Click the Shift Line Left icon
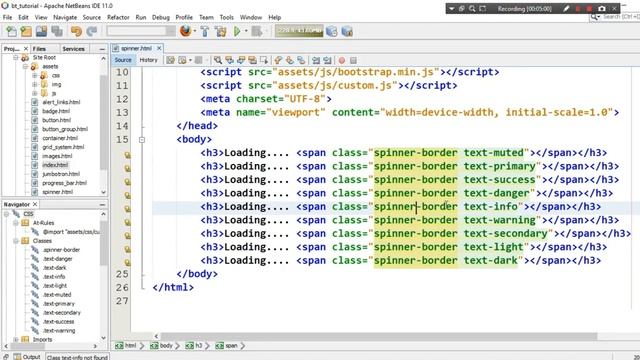The height and width of the screenshot is (360, 640). 316,60
